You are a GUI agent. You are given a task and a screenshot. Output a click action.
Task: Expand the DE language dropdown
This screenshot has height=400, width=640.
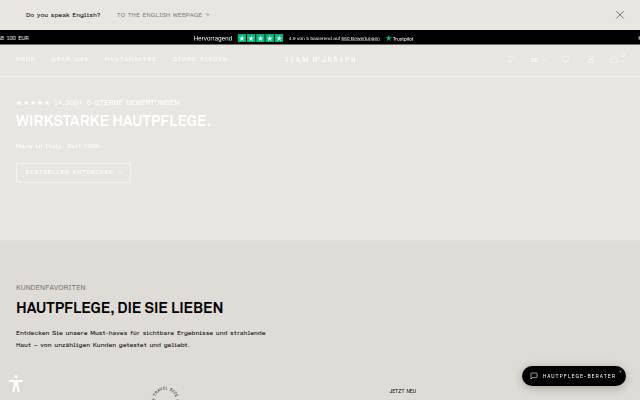click(x=537, y=60)
